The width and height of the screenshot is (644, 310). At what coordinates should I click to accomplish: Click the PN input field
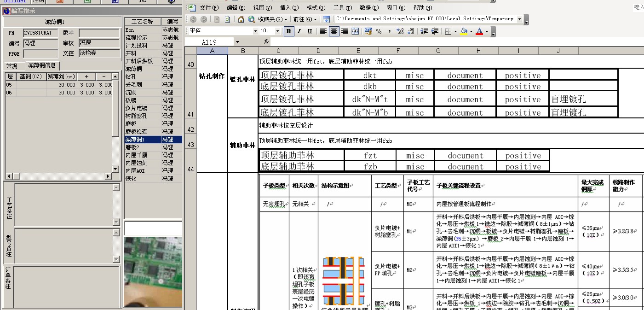coord(40,33)
